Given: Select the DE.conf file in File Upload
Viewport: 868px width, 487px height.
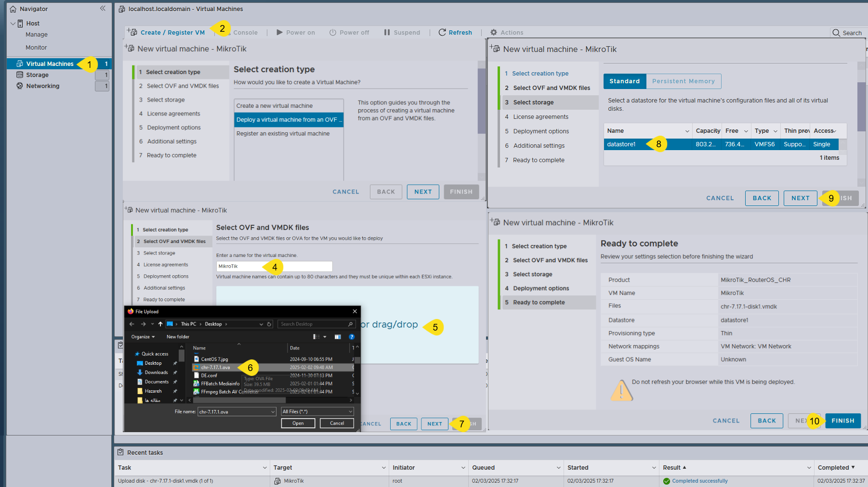Looking at the screenshot, I should click(x=209, y=375).
